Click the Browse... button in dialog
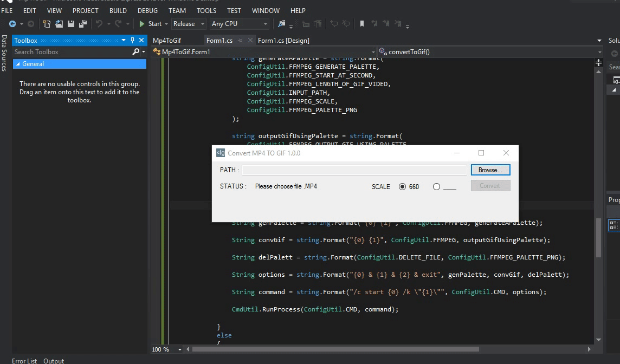 (490, 170)
